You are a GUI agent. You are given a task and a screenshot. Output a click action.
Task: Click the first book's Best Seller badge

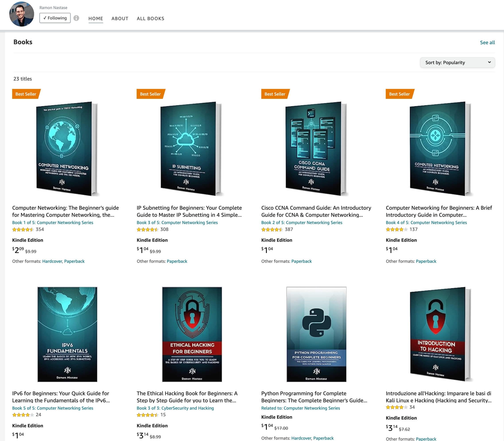click(x=26, y=94)
